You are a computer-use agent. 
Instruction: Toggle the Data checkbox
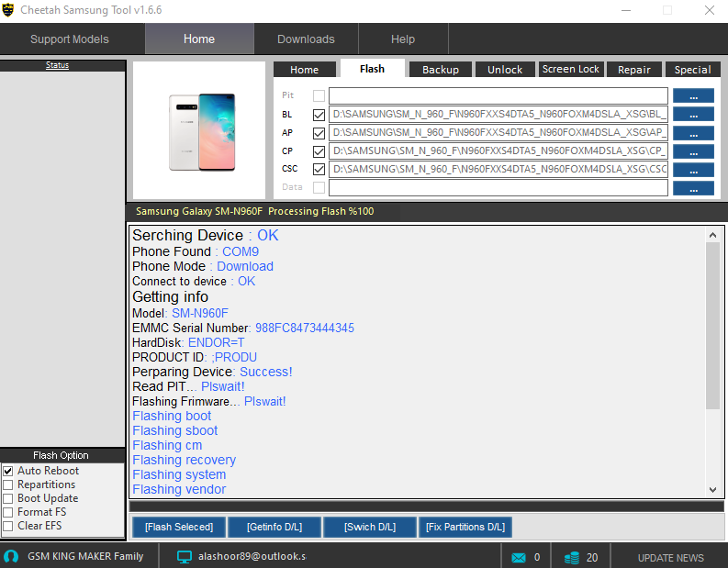tap(319, 187)
